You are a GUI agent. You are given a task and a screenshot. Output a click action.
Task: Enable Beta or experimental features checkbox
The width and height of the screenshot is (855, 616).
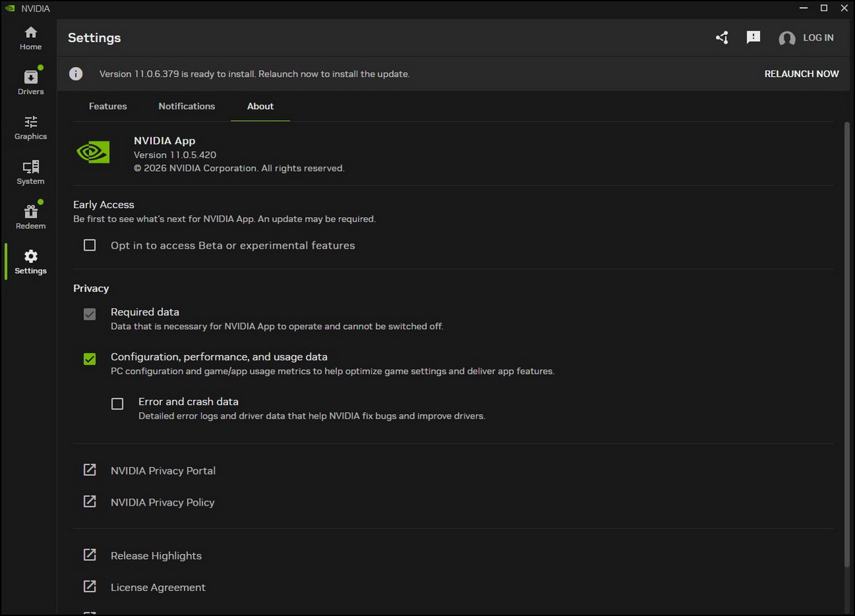[90, 246]
